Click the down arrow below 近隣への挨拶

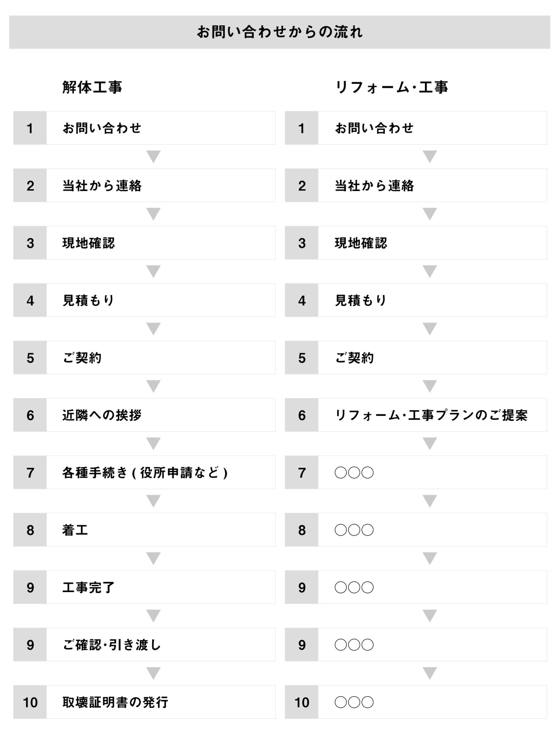pos(154,443)
